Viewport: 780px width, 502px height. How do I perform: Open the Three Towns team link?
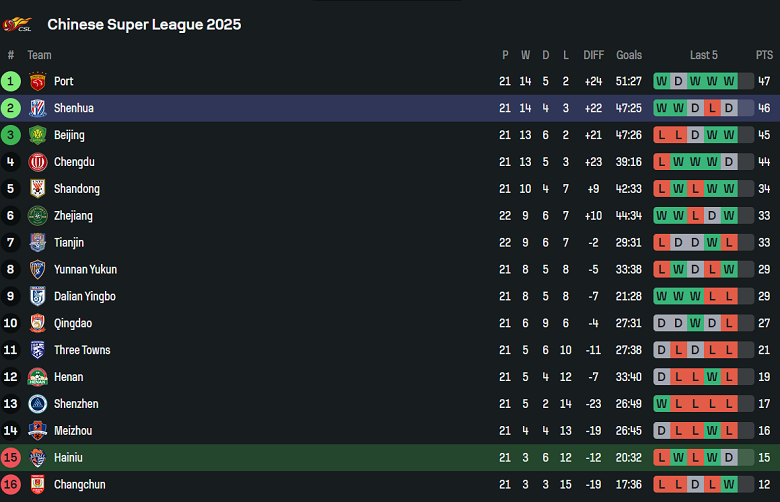point(82,350)
